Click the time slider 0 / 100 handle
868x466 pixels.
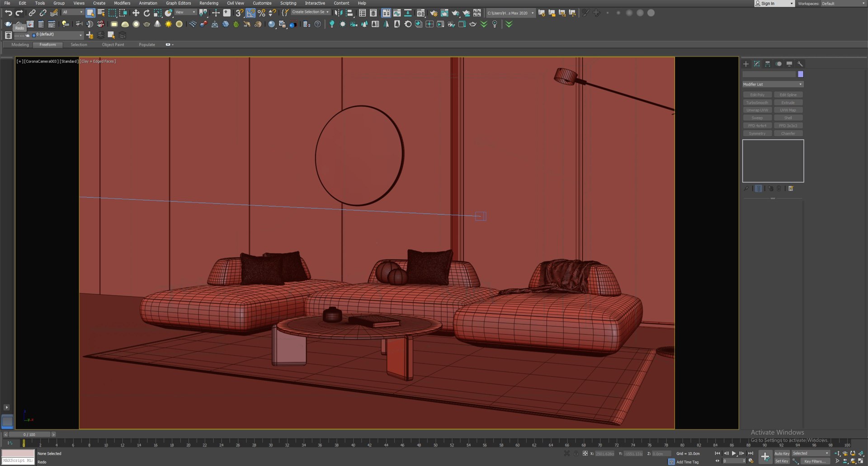pyautogui.click(x=29, y=434)
